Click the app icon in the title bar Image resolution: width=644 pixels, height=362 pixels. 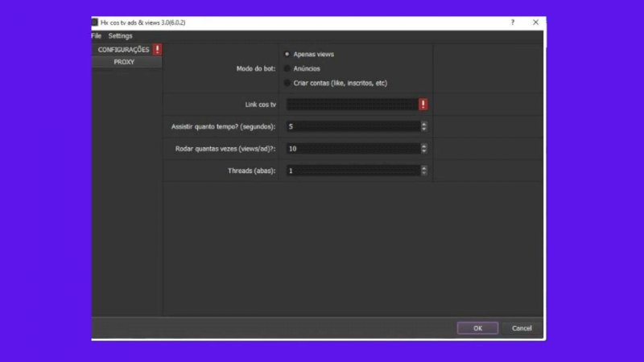[x=94, y=23]
